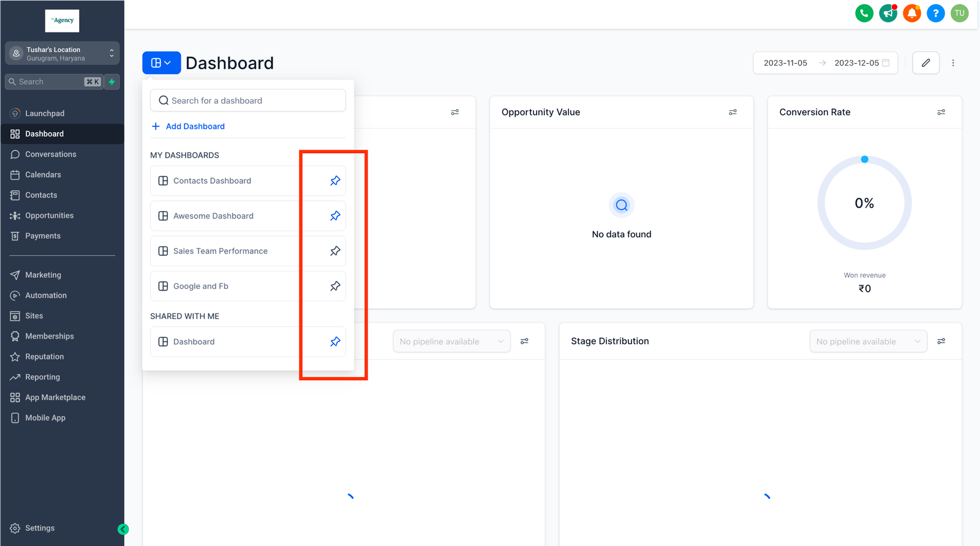Click the green lightning quick actions icon
This screenshot has height=546, width=980.
click(112, 82)
